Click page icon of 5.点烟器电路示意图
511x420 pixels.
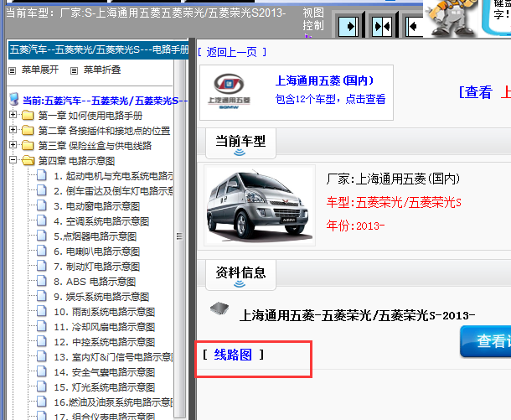(42, 236)
